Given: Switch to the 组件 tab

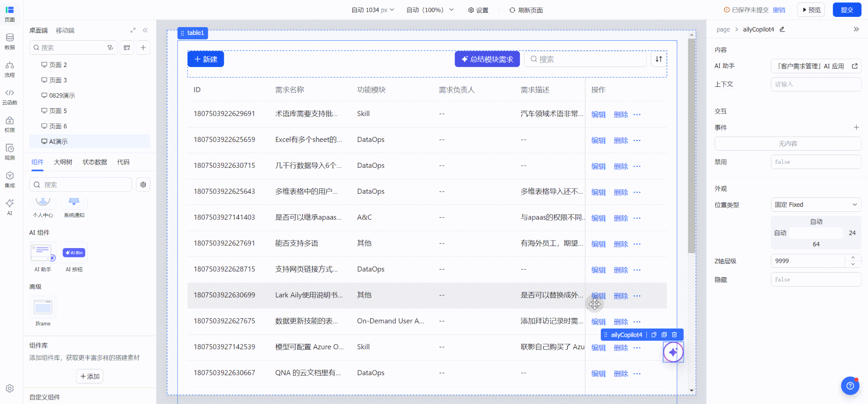Looking at the screenshot, I should [37, 162].
